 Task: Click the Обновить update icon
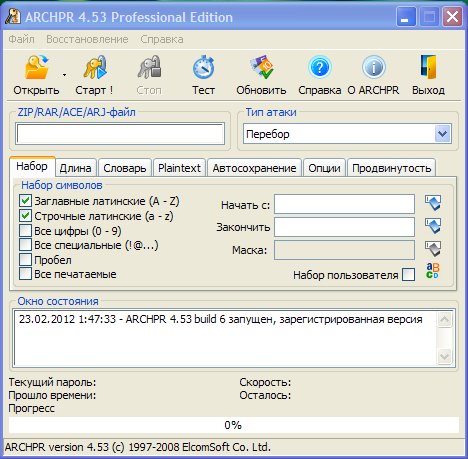[261, 68]
